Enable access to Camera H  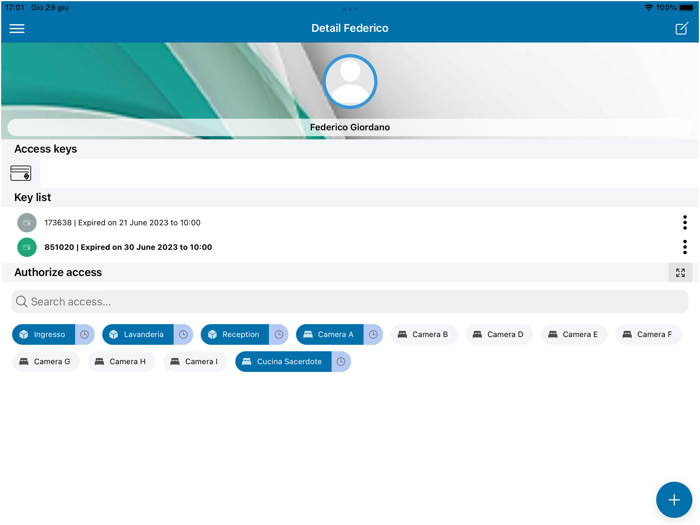(x=121, y=362)
